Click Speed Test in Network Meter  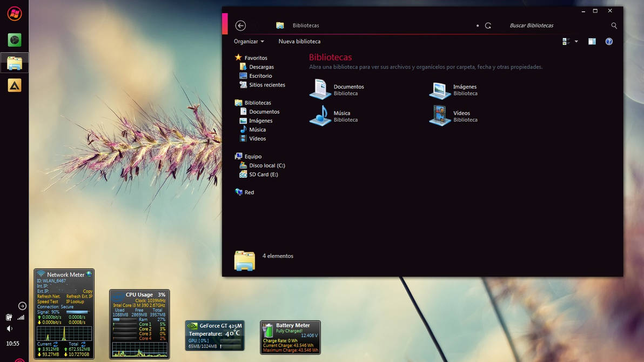coord(47,301)
